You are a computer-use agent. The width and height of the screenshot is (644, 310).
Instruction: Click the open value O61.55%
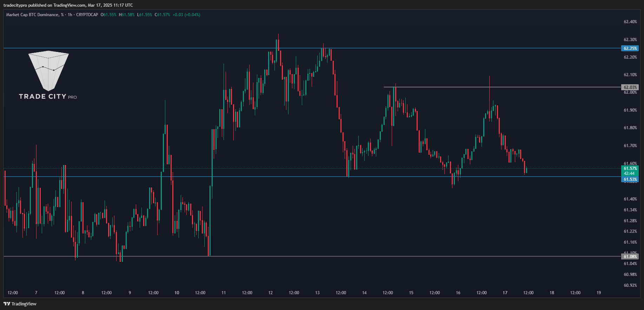pyautogui.click(x=108, y=15)
